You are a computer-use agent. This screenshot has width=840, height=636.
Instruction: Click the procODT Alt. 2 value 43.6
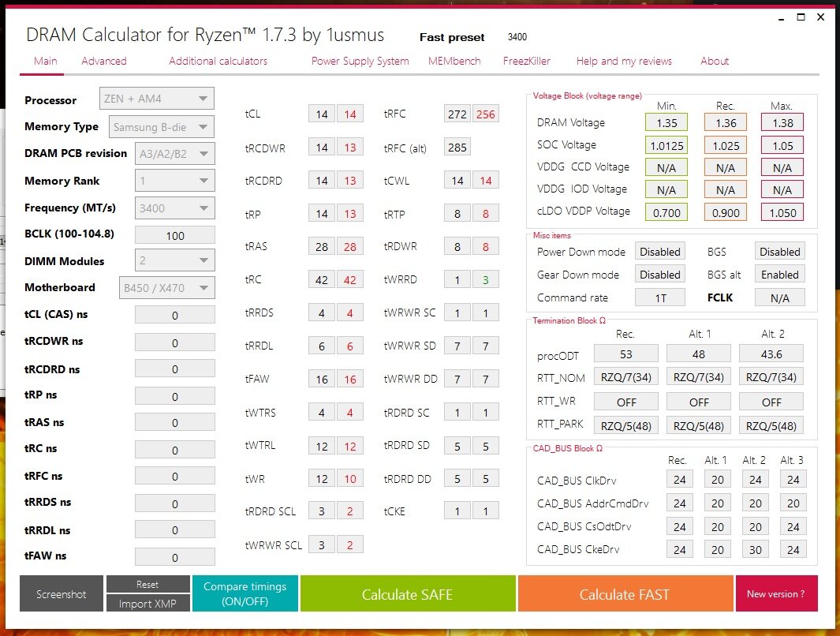point(771,354)
